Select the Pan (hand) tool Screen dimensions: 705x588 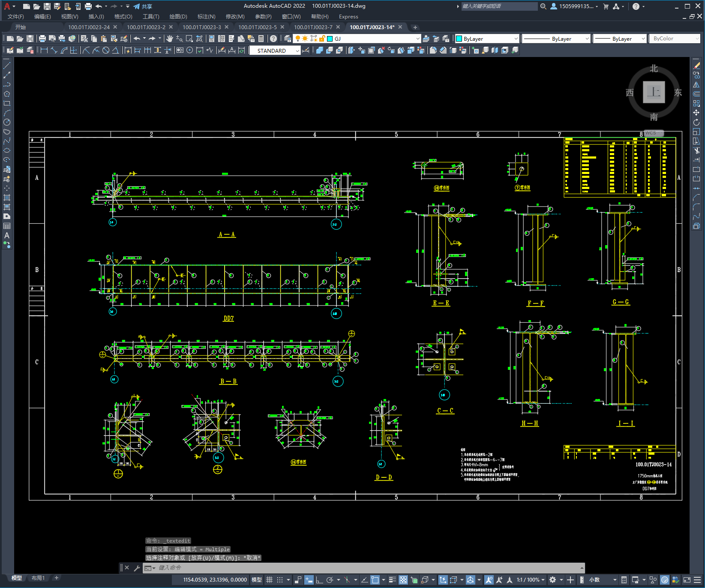[x=170, y=39]
